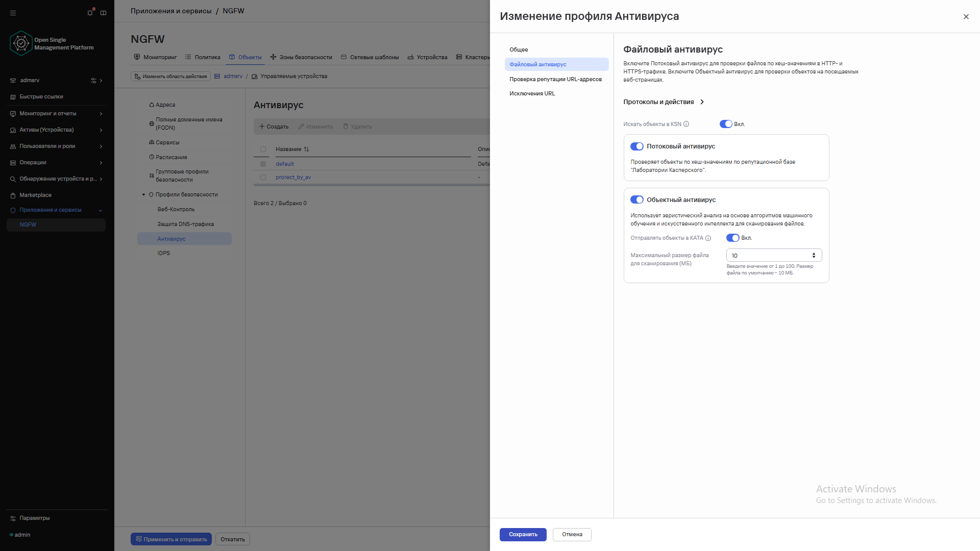The width and height of the screenshot is (980, 551).
Task: Click the KATA info icon
Action: tap(708, 238)
